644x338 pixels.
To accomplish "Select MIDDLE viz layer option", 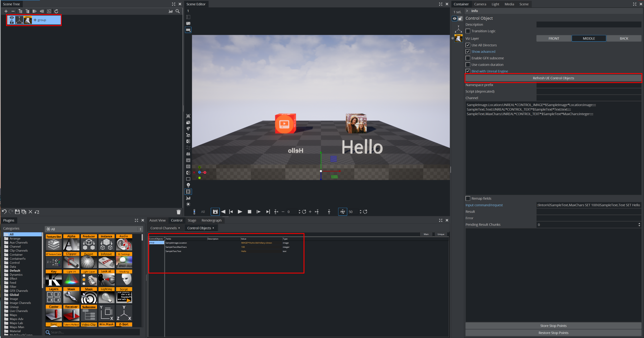I will 589,38.
